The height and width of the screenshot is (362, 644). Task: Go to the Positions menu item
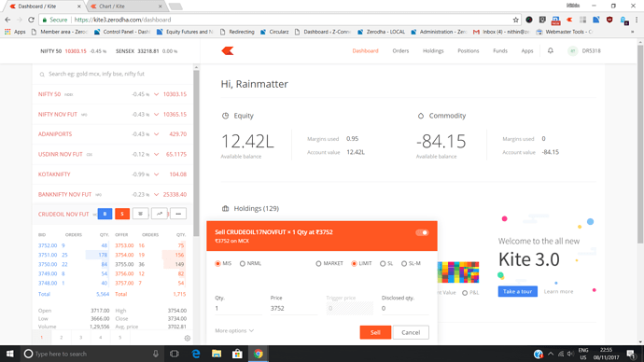click(x=469, y=51)
